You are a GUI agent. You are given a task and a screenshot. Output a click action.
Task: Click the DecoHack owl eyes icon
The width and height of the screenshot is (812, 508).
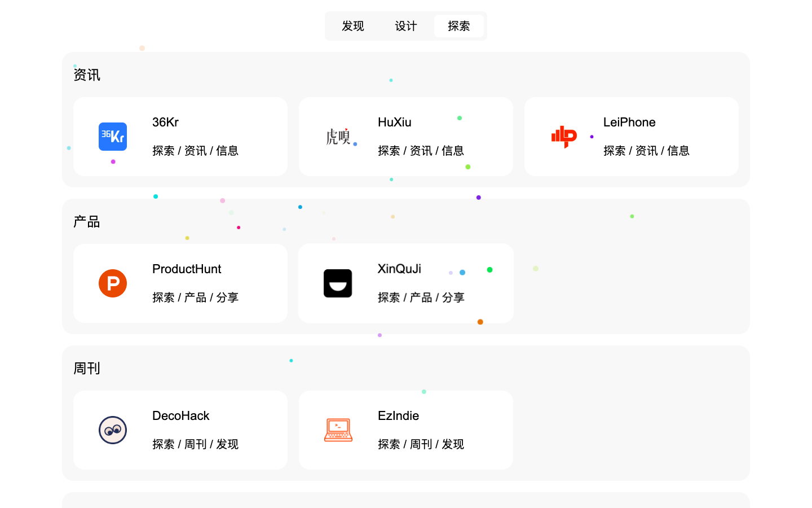(113, 430)
